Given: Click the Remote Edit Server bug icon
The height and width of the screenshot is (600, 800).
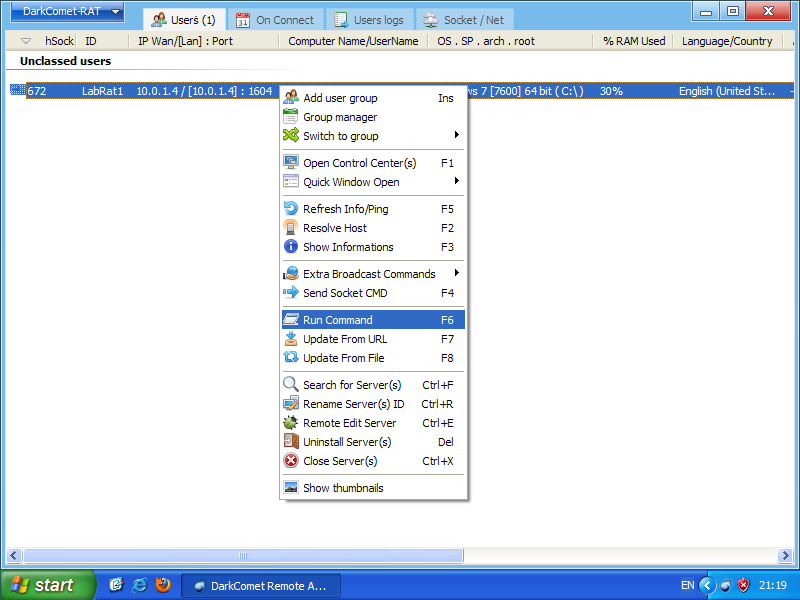Looking at the screenshot, I should click(x=291, y=422).
